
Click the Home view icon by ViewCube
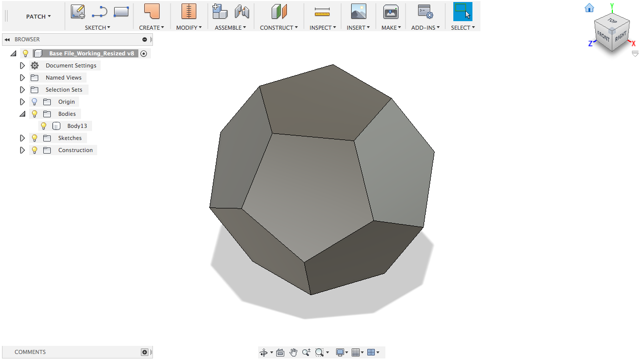click(x=589, y=8)
